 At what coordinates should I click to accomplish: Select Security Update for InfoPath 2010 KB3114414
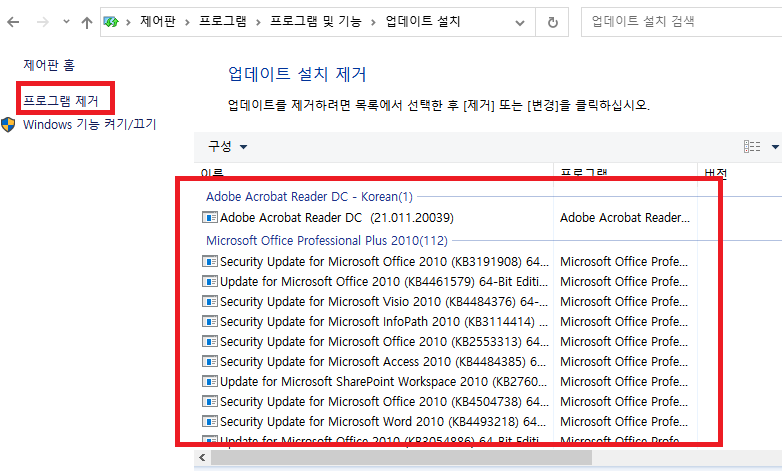(384, 321)
